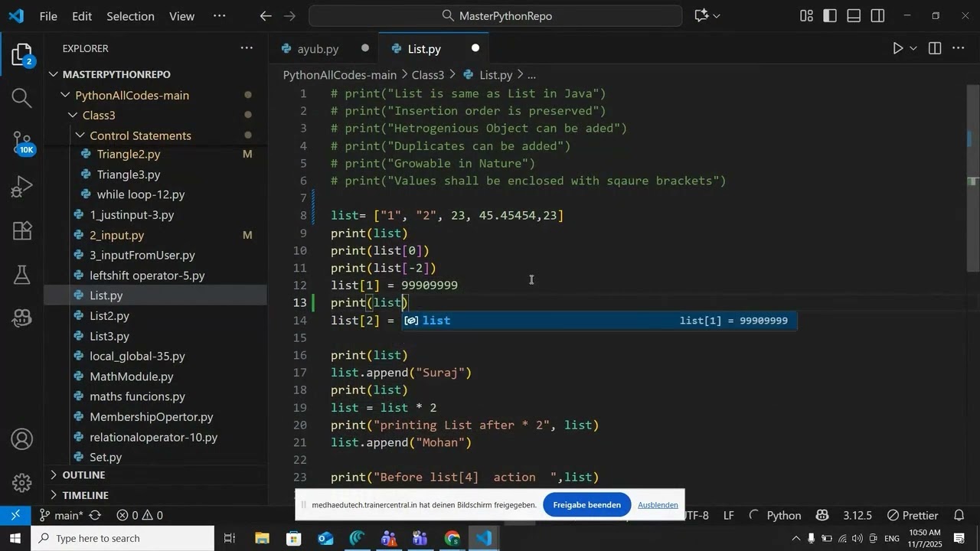
Task: Open Task View on the taskbar
Action: 229,539
